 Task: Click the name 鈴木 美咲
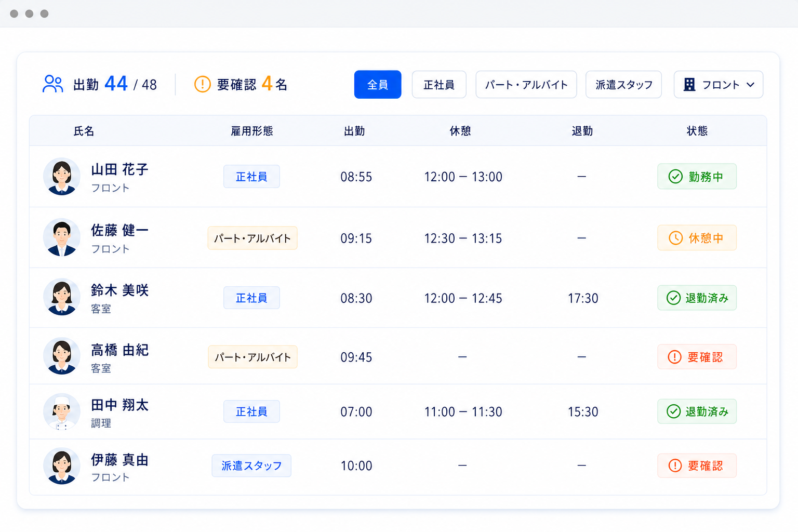point(119,290)
